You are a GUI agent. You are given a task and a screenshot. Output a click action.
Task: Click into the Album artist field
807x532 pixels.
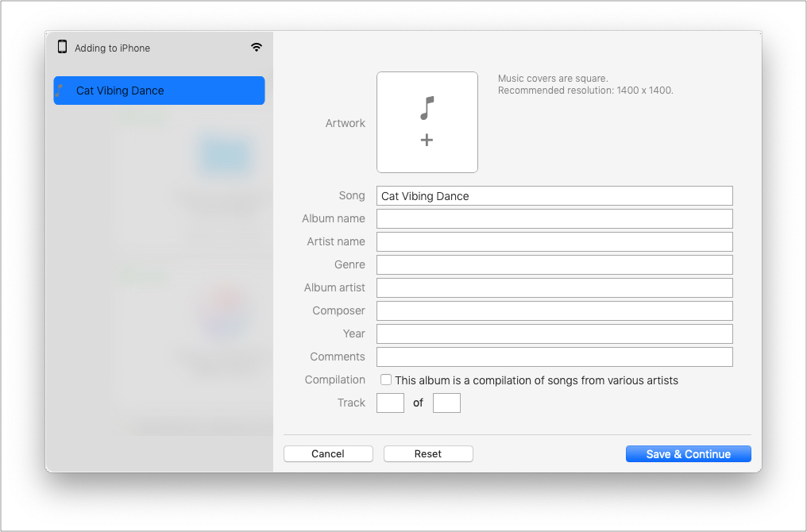(x=554, y=287)
